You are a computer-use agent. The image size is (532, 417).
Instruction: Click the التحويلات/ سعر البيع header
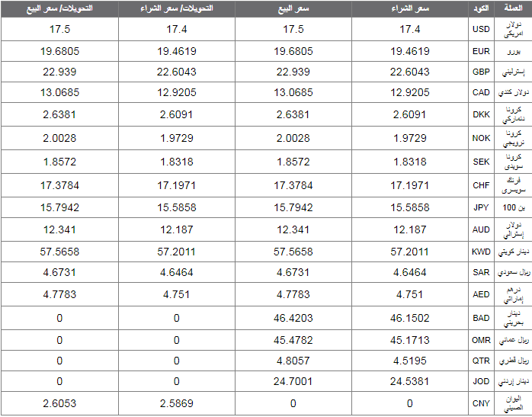coord(59,8)
